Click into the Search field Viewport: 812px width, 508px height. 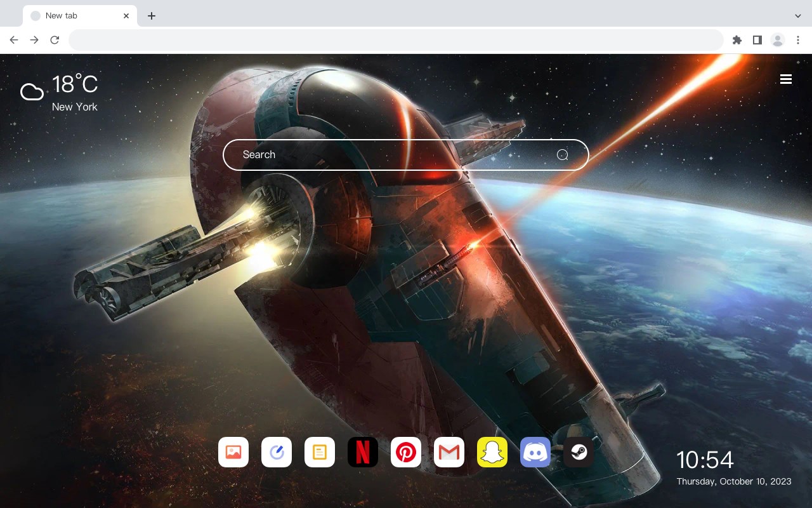click(x=406, y=155)
